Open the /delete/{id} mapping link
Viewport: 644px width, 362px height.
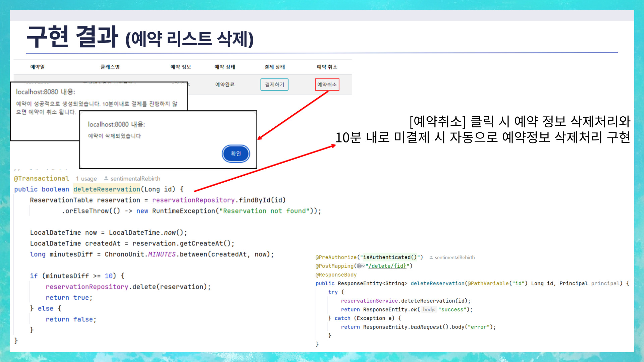[x=387, y=266]
